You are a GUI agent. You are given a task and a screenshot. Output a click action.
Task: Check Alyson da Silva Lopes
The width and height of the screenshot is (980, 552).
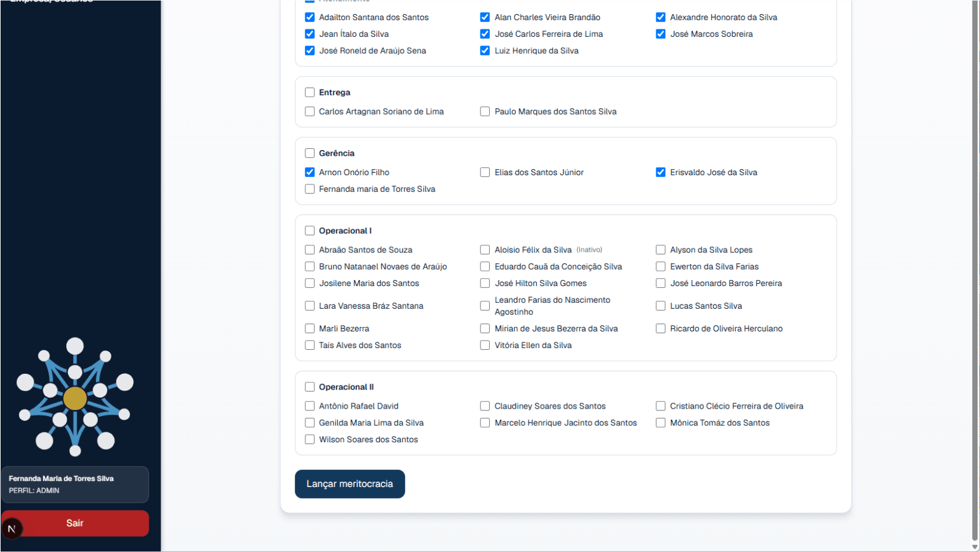point(660,250)
